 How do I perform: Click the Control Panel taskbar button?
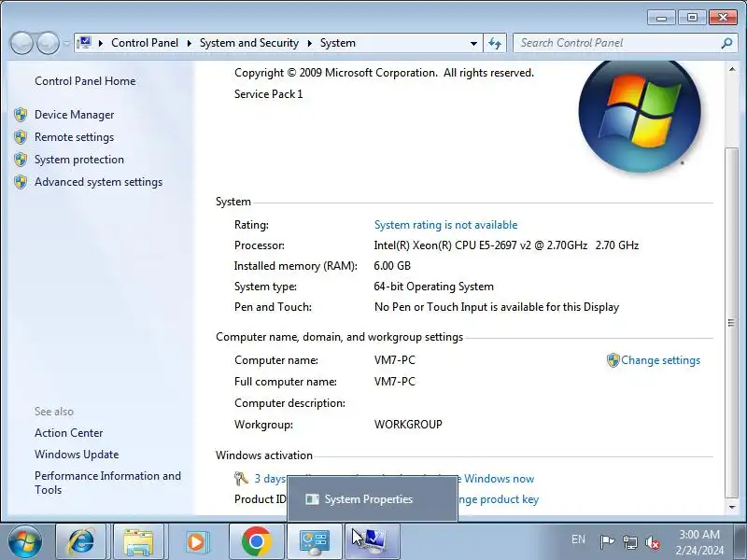pos(315,541)
